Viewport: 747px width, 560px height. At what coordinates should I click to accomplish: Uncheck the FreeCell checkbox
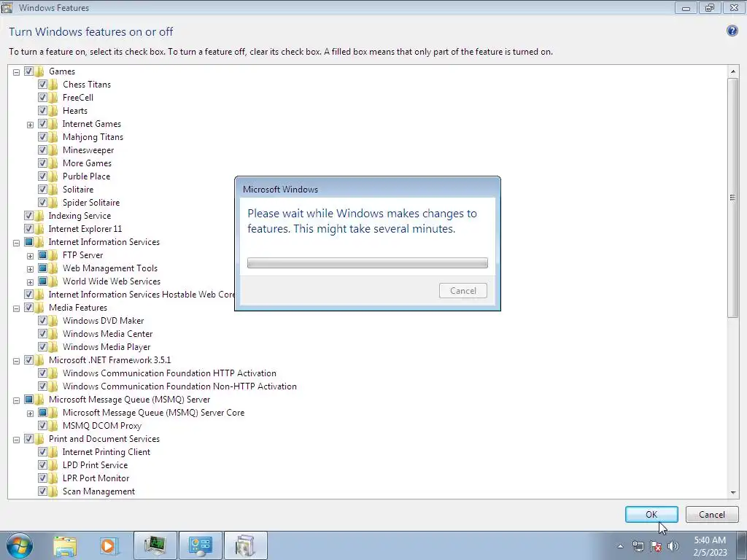[x=42, y=98]
